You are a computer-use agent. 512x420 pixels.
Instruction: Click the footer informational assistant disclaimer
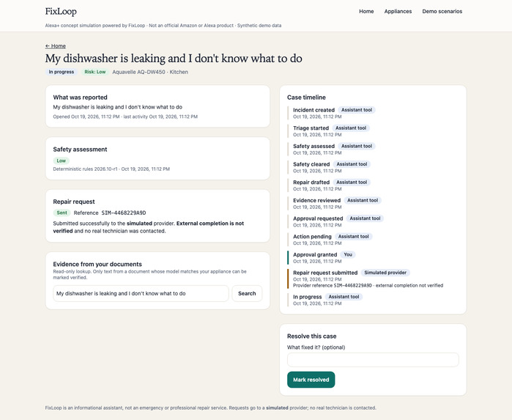tap(211, 408)
